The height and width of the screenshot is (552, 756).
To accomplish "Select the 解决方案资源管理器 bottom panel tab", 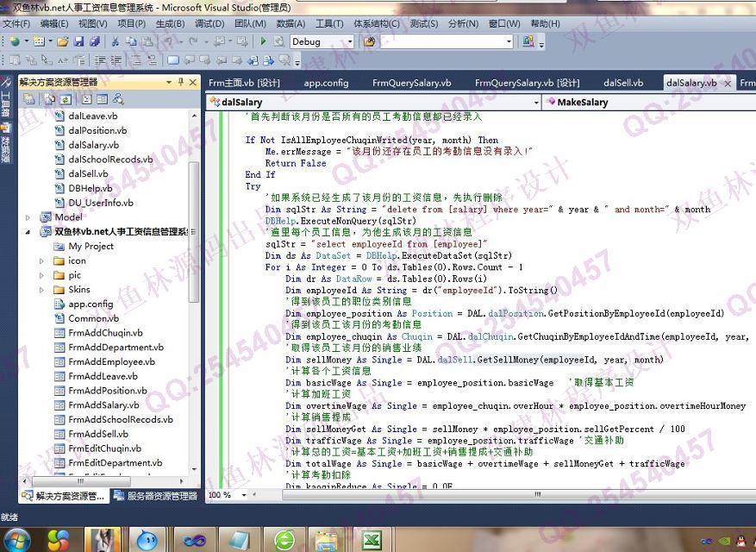I will pos(64,496).
